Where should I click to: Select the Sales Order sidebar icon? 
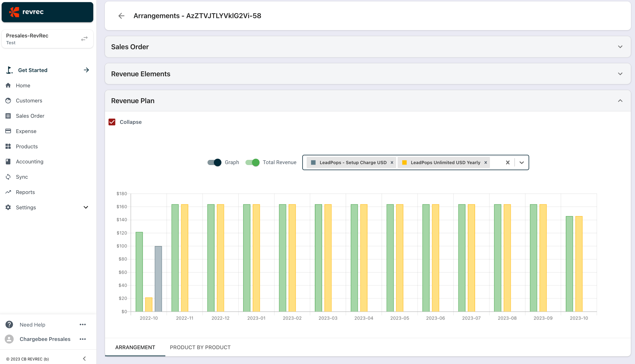8,116
